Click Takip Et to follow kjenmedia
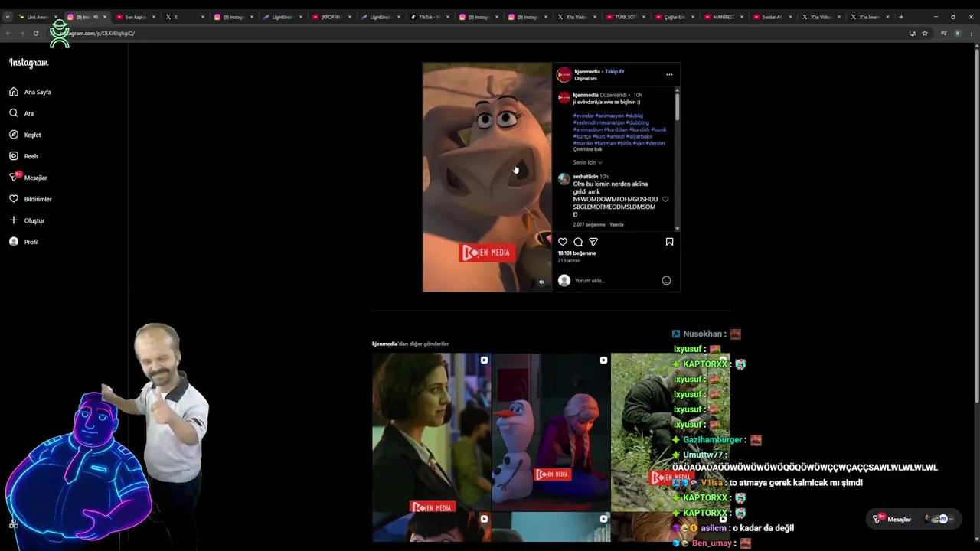This screenshot has width=980, height=551. (615, 72)
